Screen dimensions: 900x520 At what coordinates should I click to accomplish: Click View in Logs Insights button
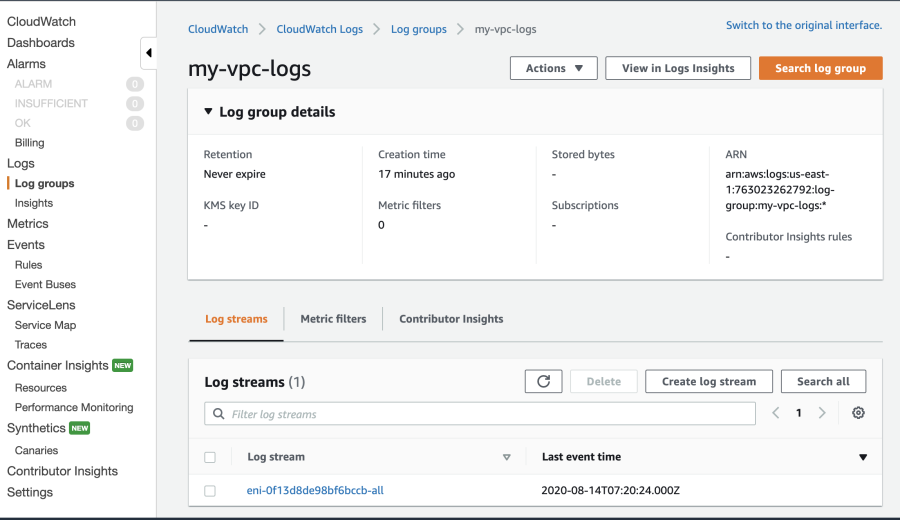(x=678, y=68)
